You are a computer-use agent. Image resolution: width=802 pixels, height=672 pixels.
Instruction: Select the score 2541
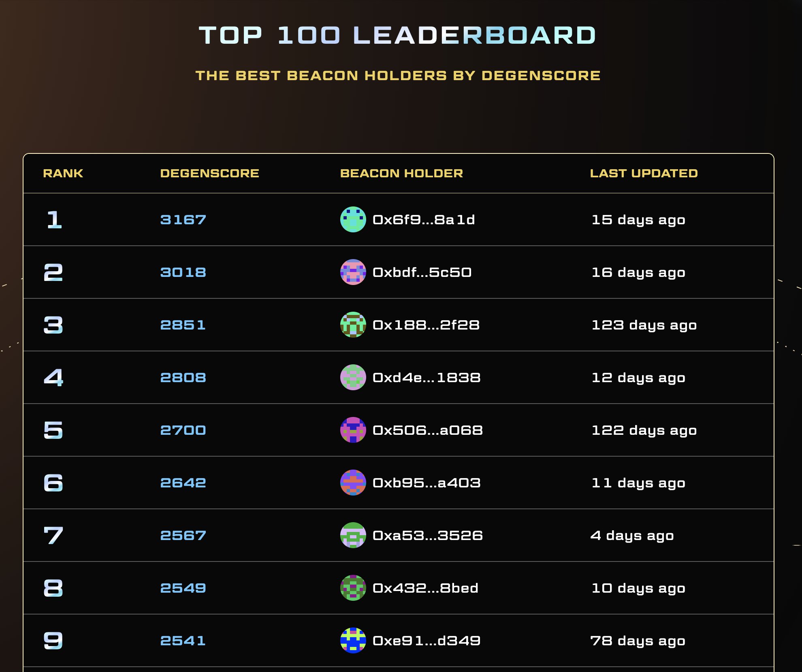point(183,641)
